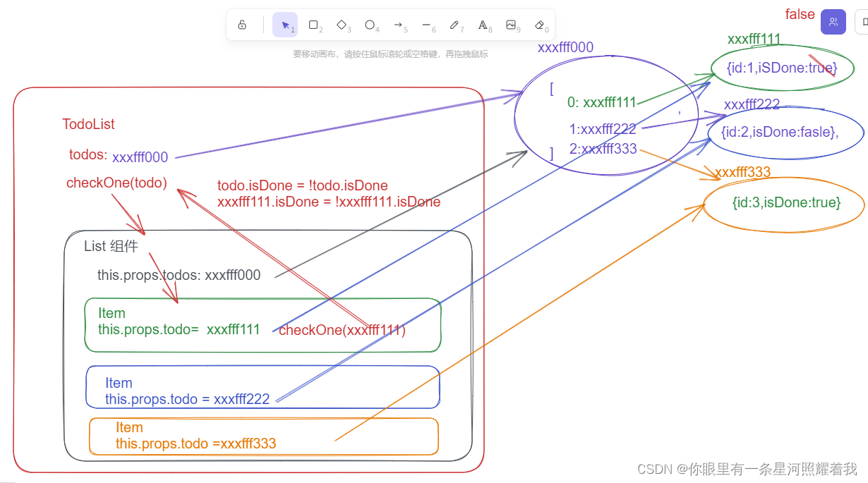This screenshot has height=483, width=868.
Task: Open the library panel button
Action: tap(862, 22)
